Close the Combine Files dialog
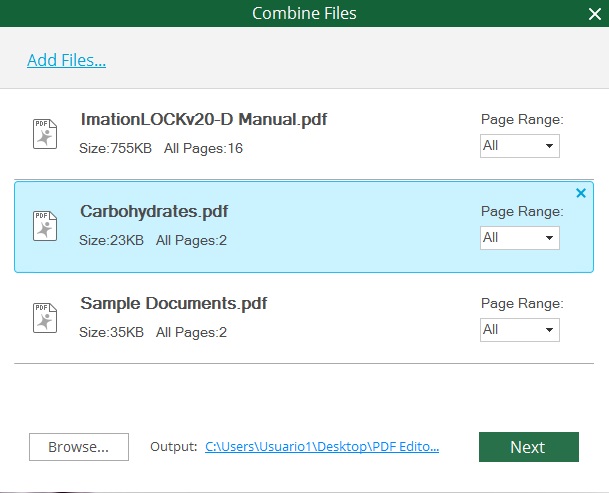 tap(595, 14)
